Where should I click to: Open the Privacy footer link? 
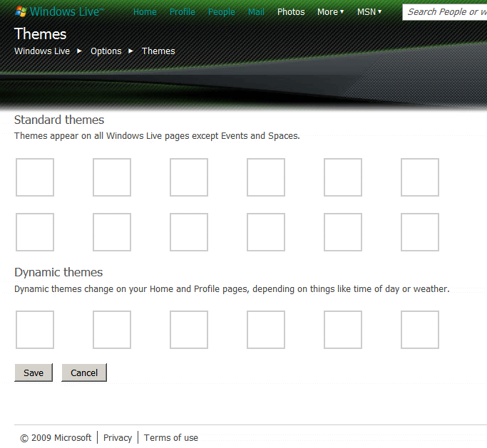(118, 438)
